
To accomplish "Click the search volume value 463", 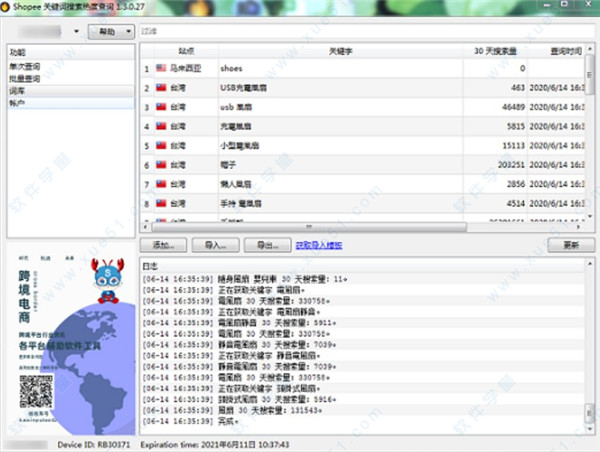I will click(x=518, y=88).
